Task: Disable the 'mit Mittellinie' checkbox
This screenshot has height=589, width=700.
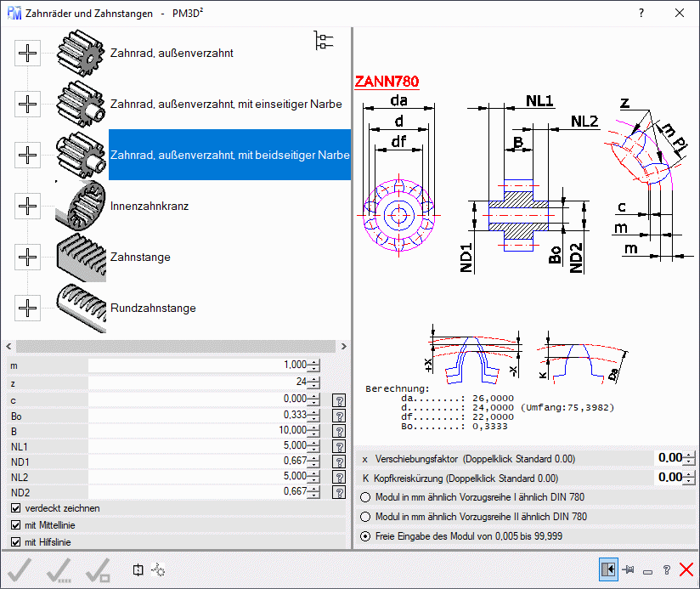Action: [x=16, y=525]
